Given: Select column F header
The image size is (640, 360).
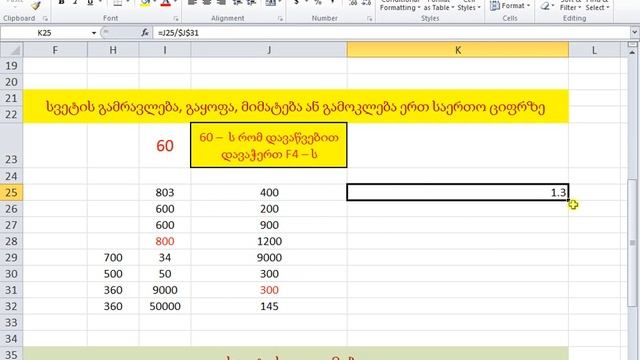Looking at the screenshot, I should tap(55, 50).
